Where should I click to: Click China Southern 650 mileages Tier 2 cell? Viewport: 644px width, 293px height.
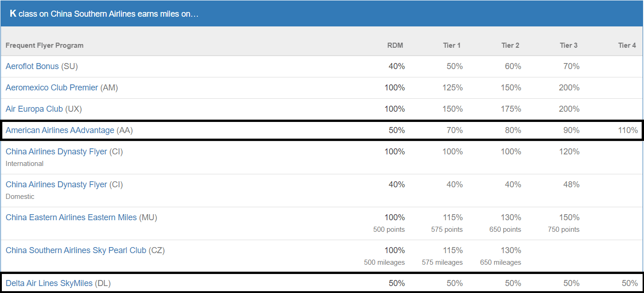[x=500, y=262]
